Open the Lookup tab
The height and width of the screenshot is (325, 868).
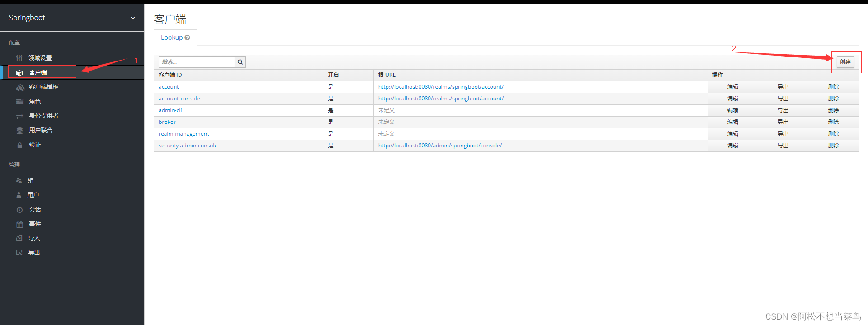click(175, 38)
